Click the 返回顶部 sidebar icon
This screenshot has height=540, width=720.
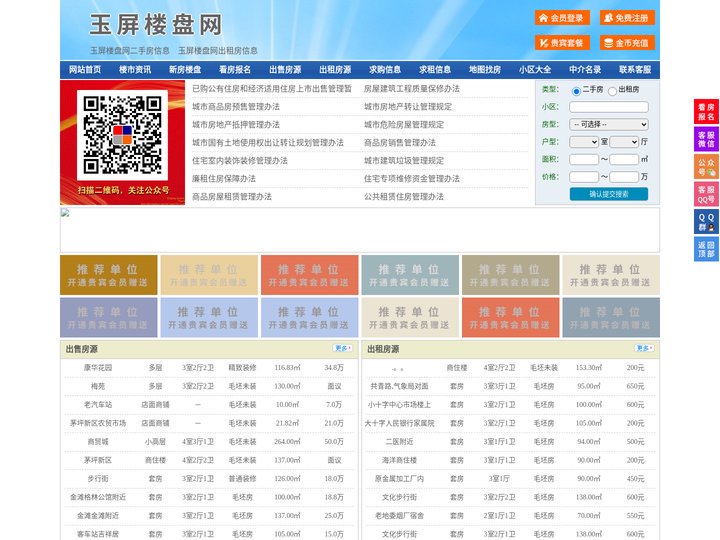click(x=706, y=249)
